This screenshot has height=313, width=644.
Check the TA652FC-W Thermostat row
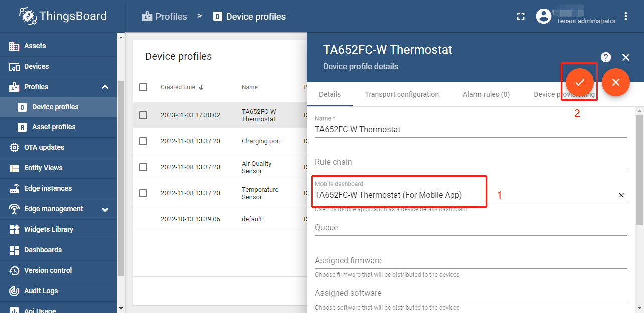pos(143,115)
